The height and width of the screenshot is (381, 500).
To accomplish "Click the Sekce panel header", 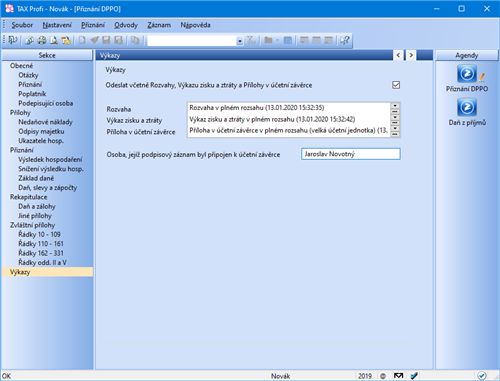I will coord(47,55).
